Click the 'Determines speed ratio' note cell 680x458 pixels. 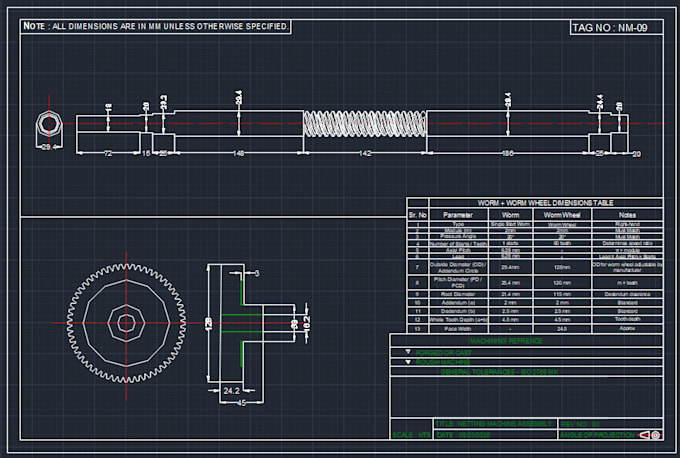tap(627, 243)
